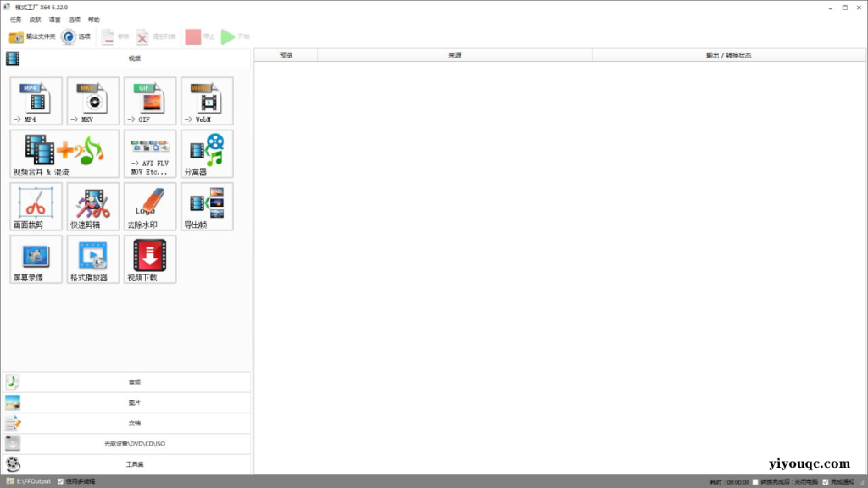This screenshot has height=488, width=868.
Task: Open the Skin (皮肤) menu
Action: click(35, 19)
